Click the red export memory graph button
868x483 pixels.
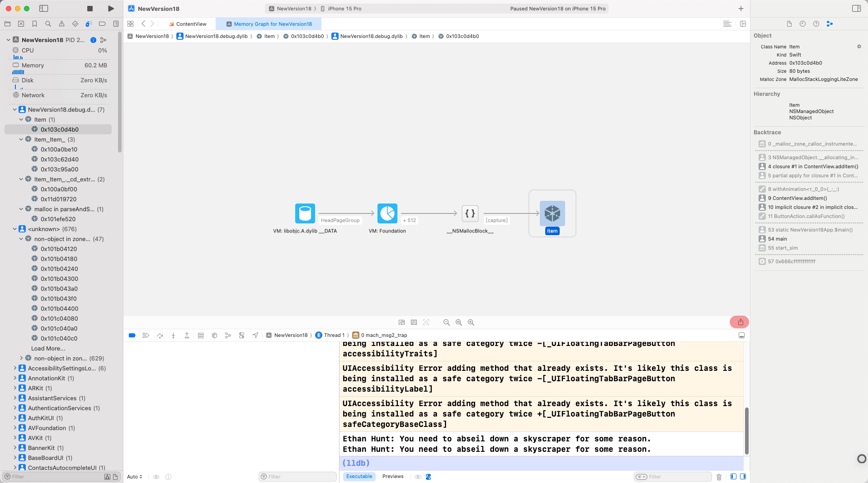click(740, 322)
